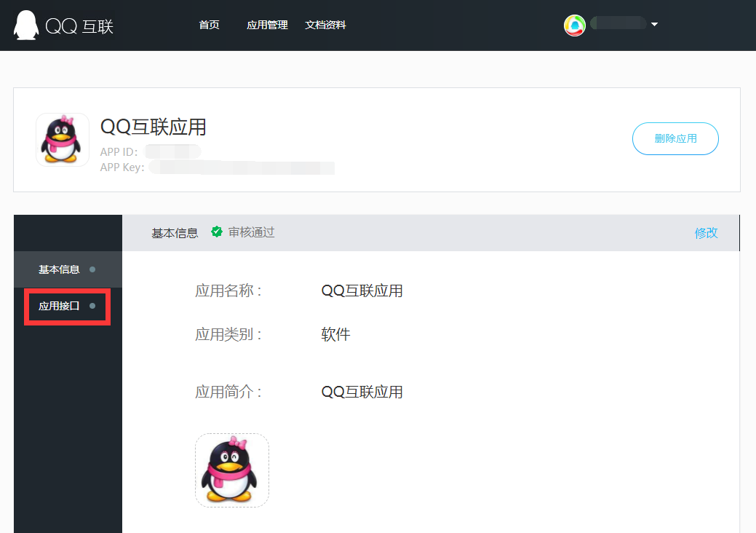Click the 应用简介 field label
The image size is (756, 533).
tap(228, 392)
